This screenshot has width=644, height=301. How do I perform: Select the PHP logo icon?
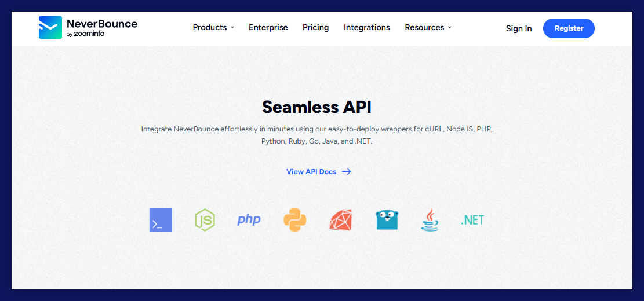[x=249, y=220]
